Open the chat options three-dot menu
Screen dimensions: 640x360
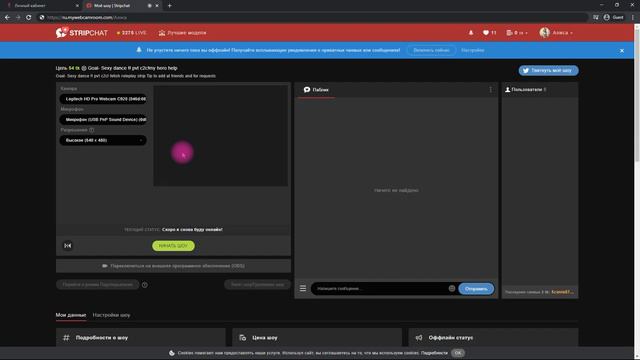491,89
